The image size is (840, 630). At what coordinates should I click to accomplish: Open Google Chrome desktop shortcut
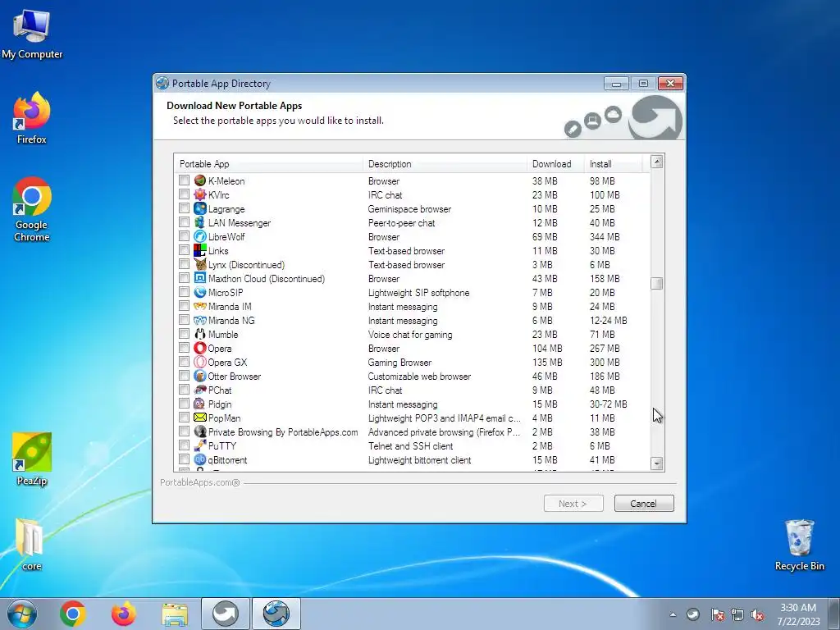pos(32,209)
